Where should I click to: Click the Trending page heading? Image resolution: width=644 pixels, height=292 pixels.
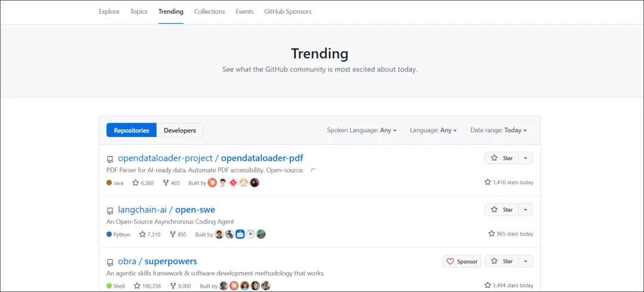tap(320, 54)
